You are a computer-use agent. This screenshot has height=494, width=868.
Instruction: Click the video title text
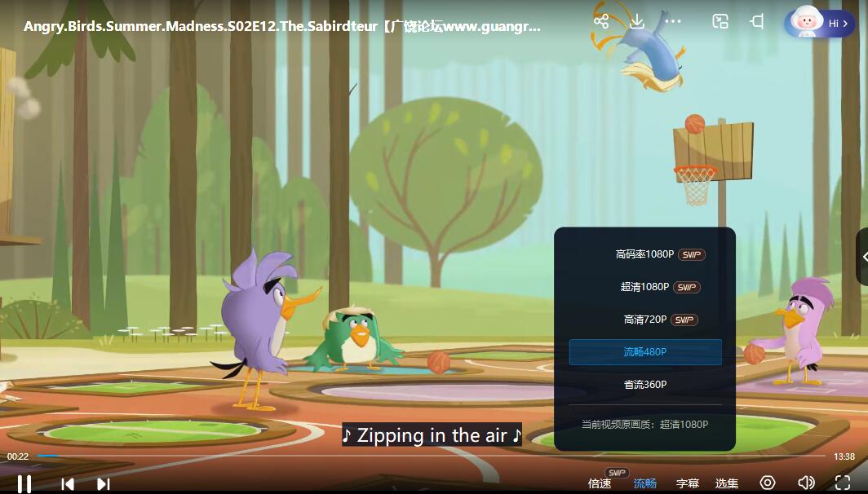(x=281, y=27)
